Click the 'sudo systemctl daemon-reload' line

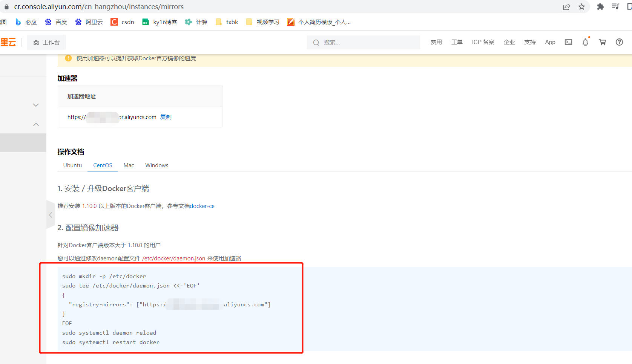pos(109,333)
